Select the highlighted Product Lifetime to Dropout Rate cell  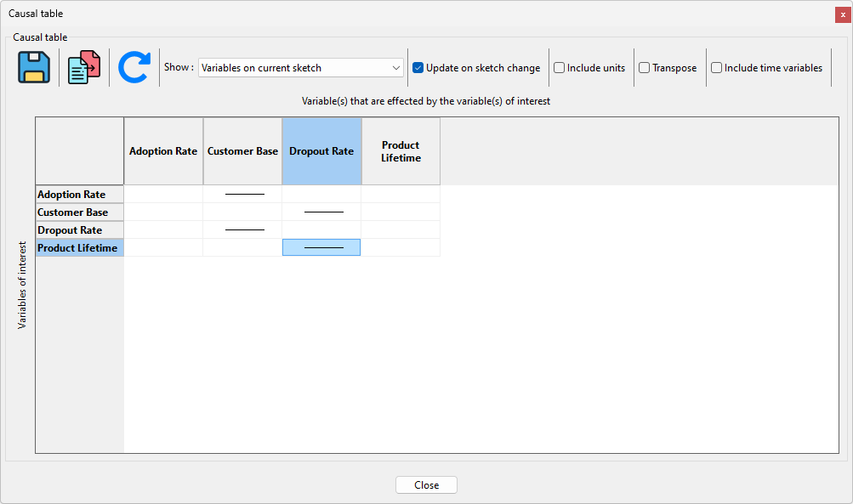coord(321,247)
